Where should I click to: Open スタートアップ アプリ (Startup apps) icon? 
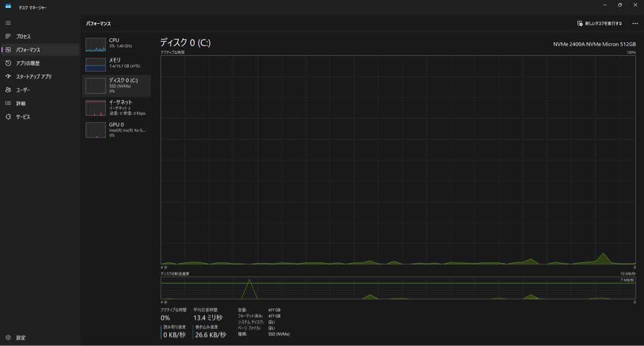[8, 77]
